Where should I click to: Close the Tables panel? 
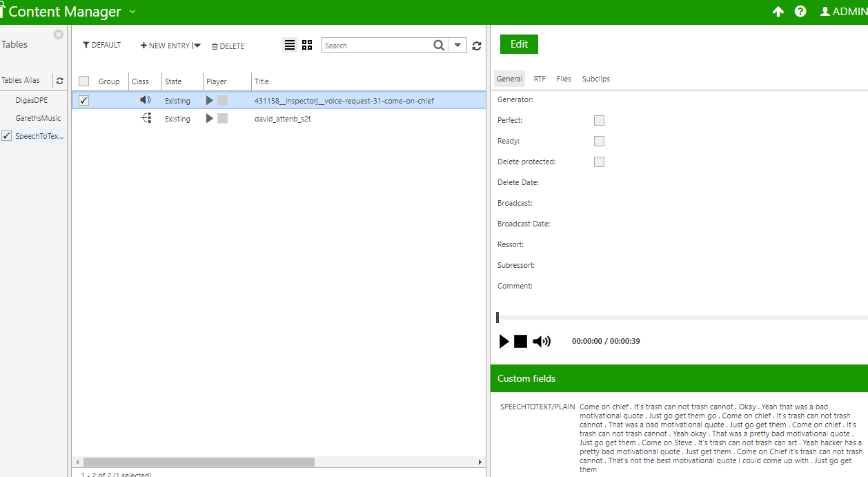point(59,35)
